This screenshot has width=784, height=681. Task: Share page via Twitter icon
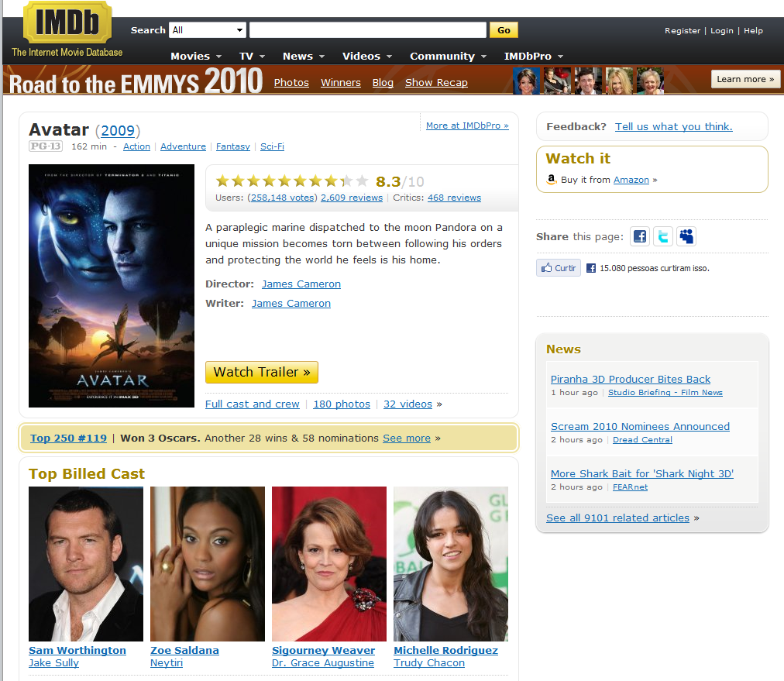click(x=662, y=236)
